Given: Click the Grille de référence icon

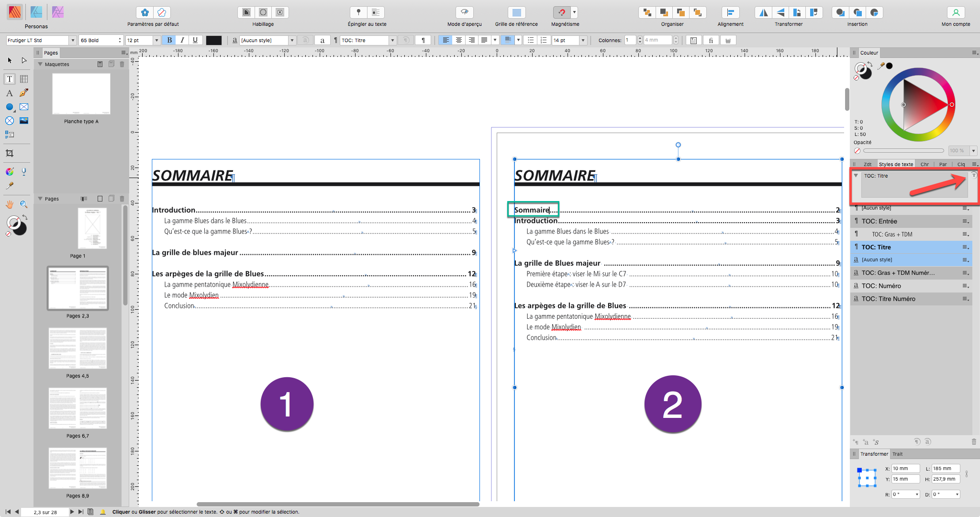Looking at the screenshot, I should (516, 12).
